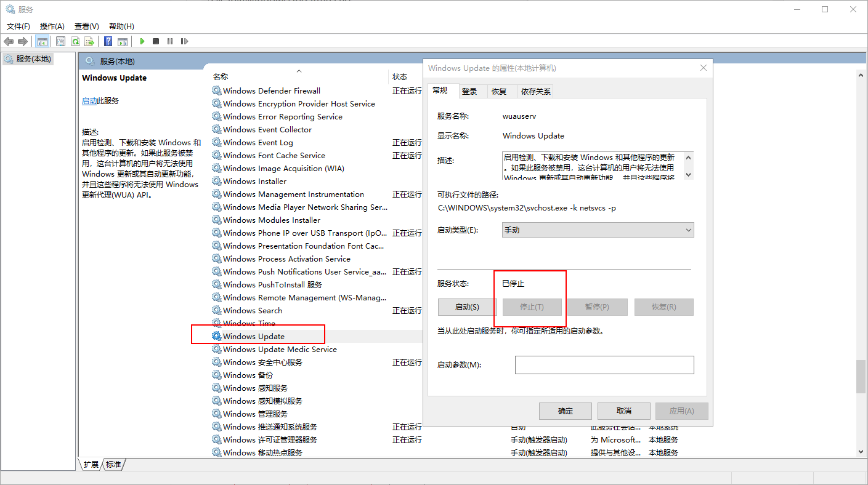Open the 操作(A) menu
Viewport: 868px width, 485px height.
click(52, 26)
